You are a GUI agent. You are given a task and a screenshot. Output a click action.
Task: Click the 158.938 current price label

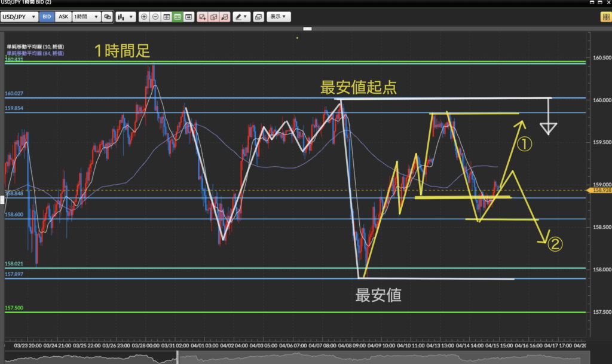click(600, 190)
